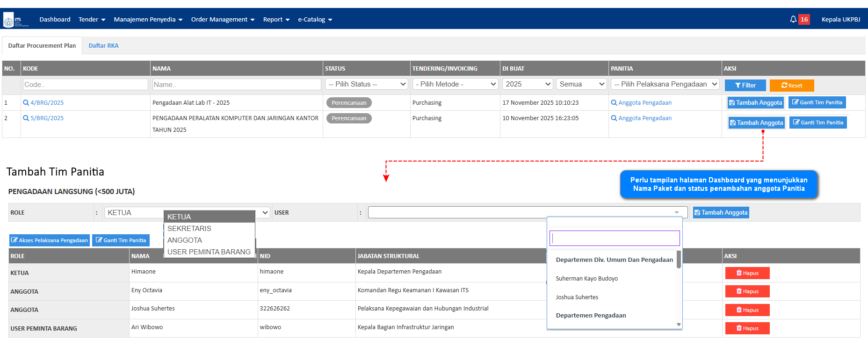
Task: Click the notification bell icon
Action: (x=793, y=19)
